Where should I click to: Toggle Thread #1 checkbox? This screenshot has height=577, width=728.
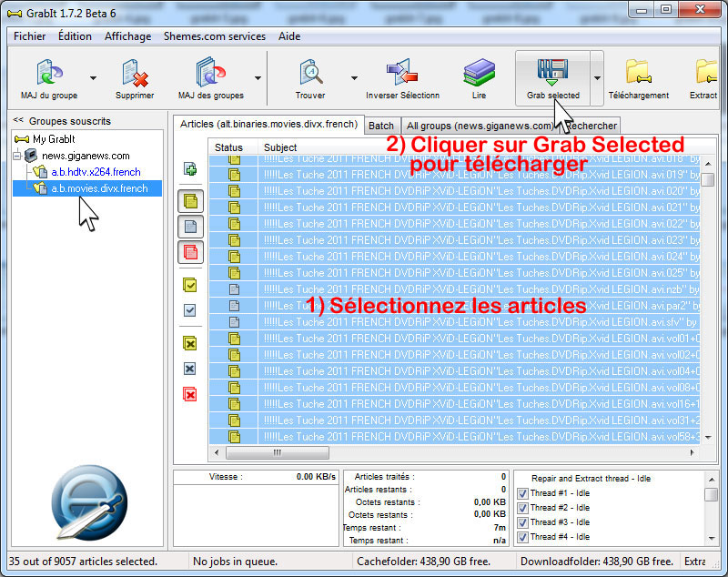(522, 493)
